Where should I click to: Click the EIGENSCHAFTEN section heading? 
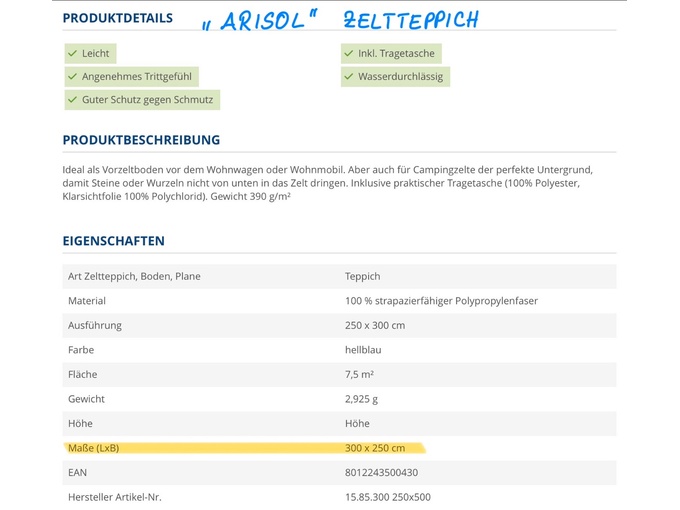(x=113, y=241)
